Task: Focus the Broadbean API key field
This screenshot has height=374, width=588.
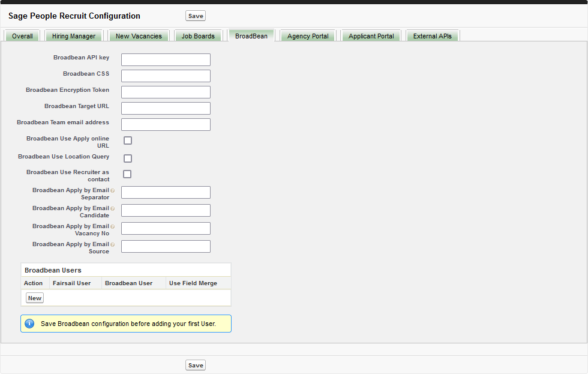Action: (166, 59)
